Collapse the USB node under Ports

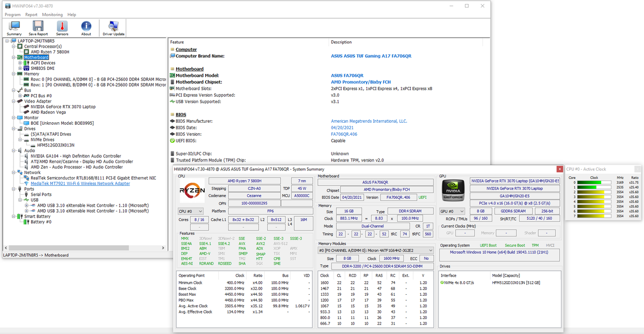point(20,200)
